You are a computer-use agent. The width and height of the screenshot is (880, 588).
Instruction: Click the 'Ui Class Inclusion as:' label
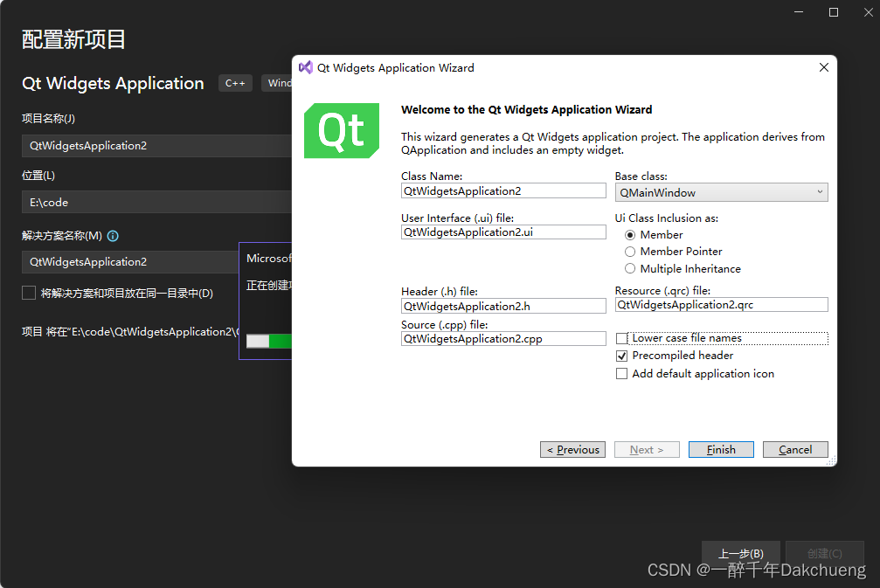click(666, 218)
